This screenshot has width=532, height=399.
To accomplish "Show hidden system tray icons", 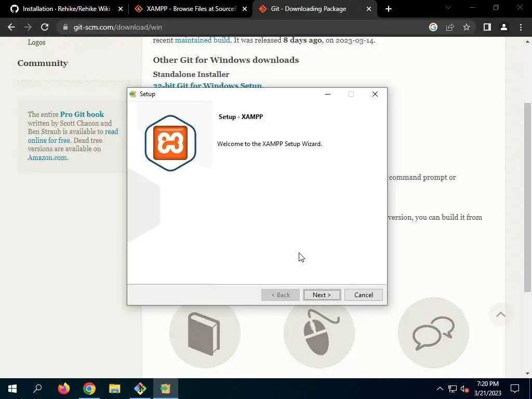I will 440,389.
